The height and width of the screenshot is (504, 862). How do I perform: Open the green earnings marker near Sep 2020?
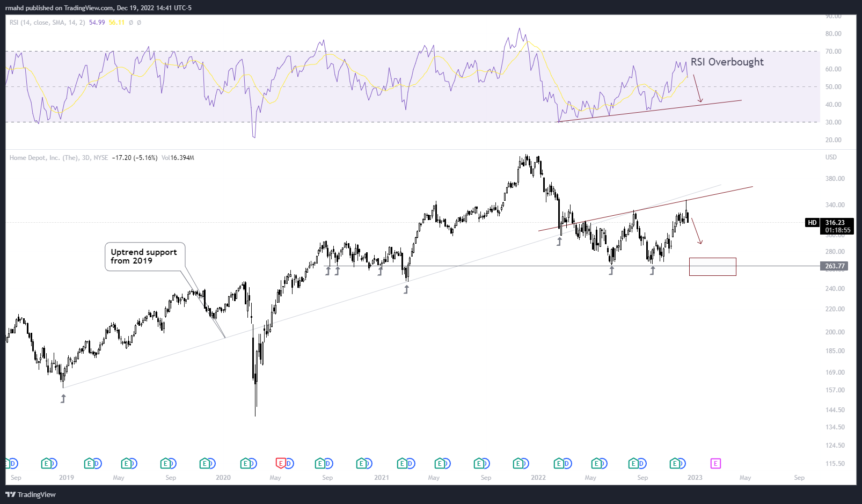coord(320,463)
